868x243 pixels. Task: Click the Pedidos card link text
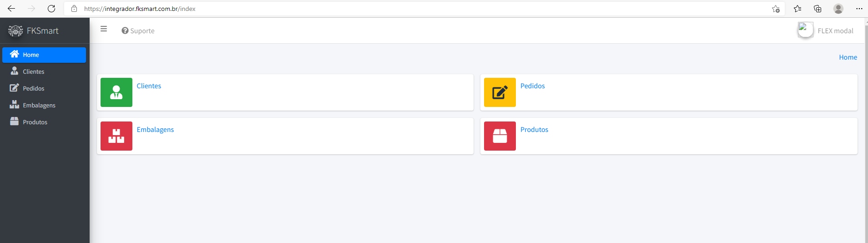click(532, 86)
